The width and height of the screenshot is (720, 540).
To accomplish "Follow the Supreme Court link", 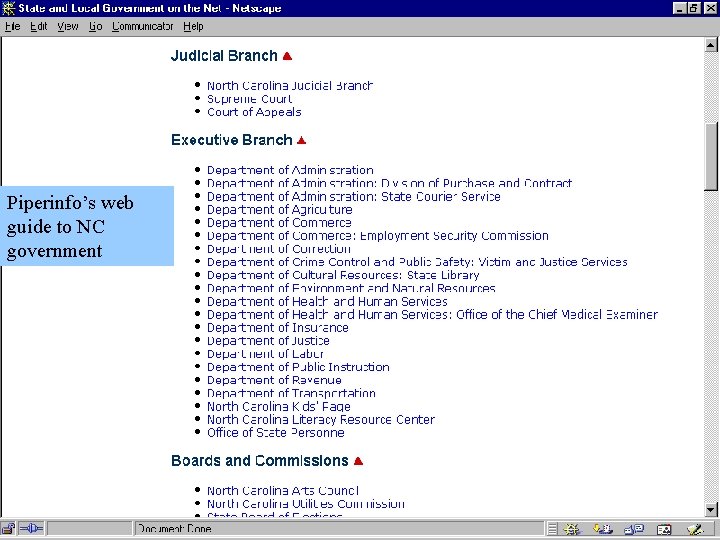I will click(x=249, y=99).
